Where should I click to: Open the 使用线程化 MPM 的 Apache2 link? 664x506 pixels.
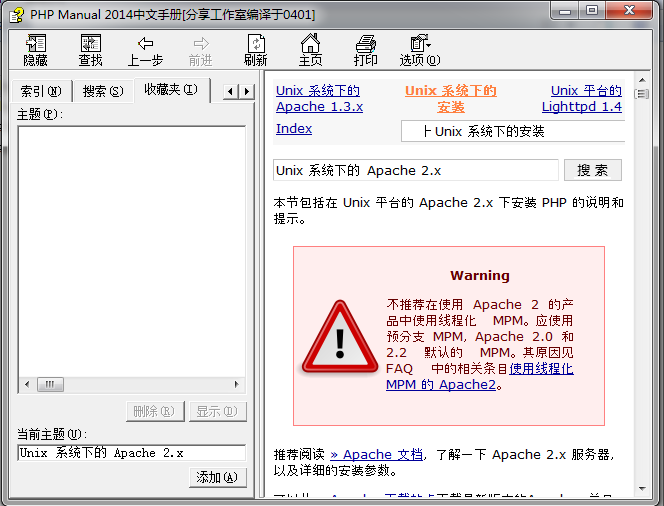[480, 376]
